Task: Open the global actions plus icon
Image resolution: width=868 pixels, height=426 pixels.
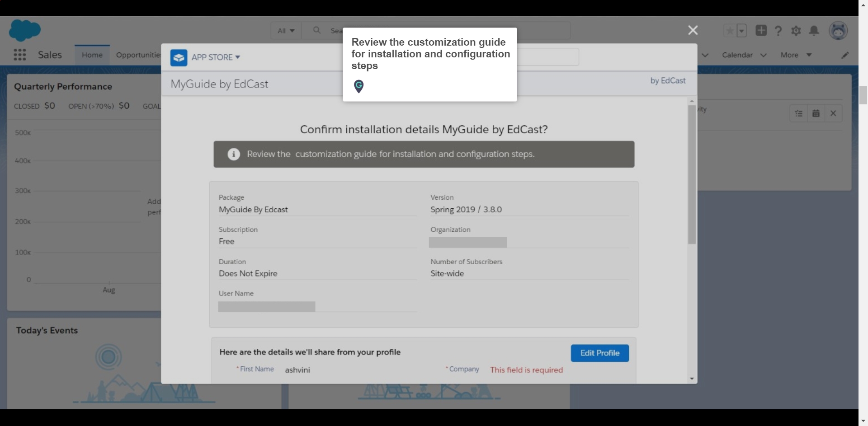Action: tap(761, 30)
